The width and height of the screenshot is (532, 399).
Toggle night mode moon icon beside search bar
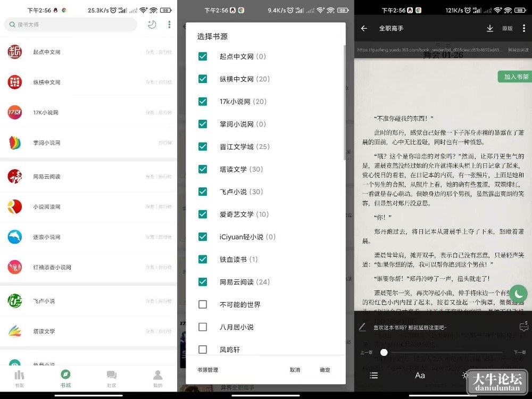(152, 24)
